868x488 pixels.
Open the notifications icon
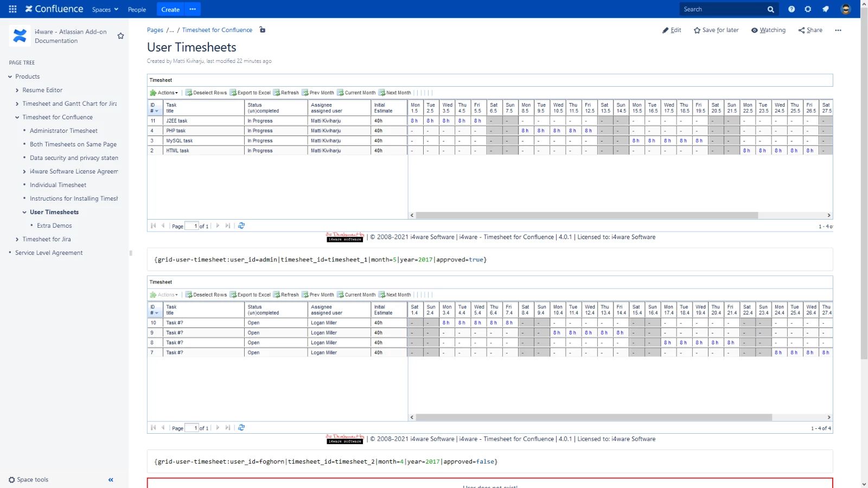pos(826,9)
